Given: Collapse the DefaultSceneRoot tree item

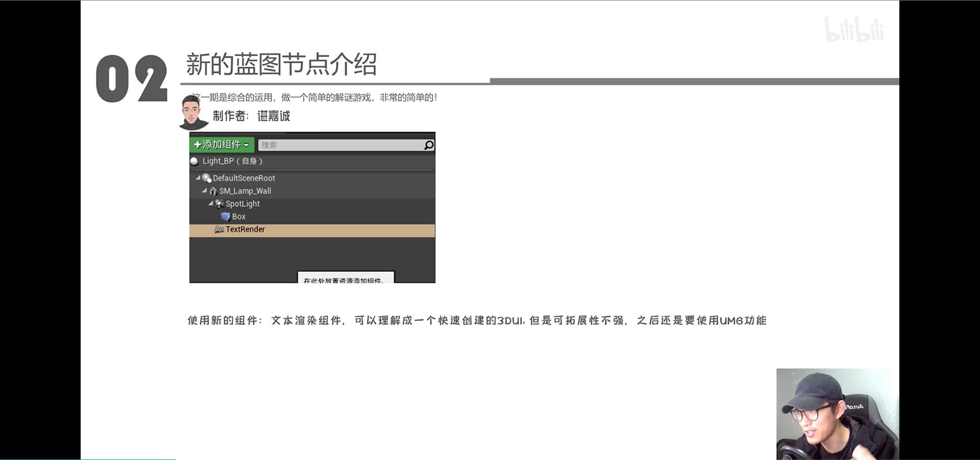Looking at the screenshot, I should click(x=199, y=178).
